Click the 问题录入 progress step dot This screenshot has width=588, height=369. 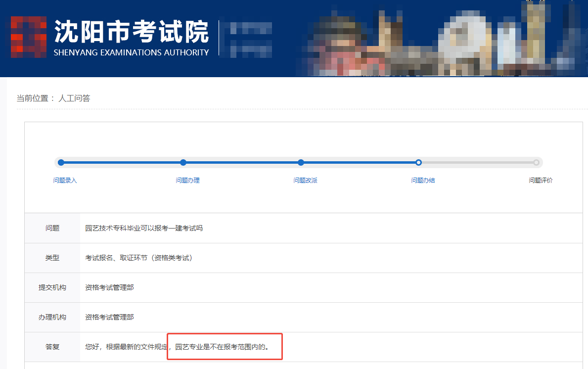click(61, 162)
